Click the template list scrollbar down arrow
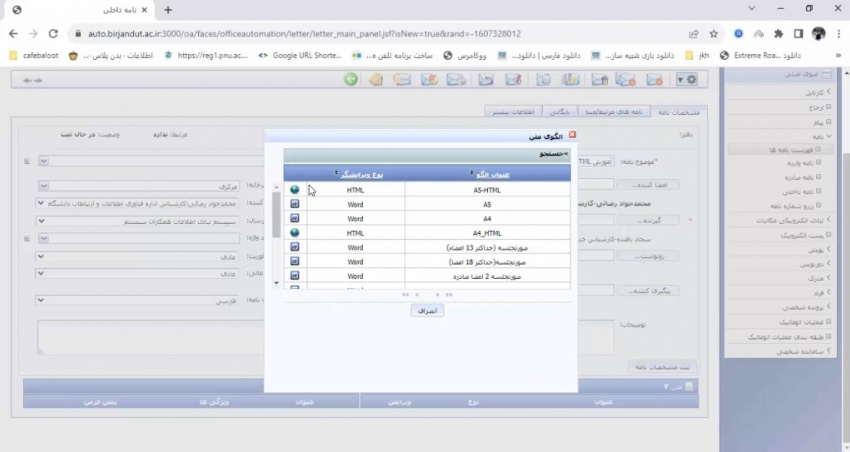Image resolution: width=850 pixels, height=452 pixels. (276, 283)
